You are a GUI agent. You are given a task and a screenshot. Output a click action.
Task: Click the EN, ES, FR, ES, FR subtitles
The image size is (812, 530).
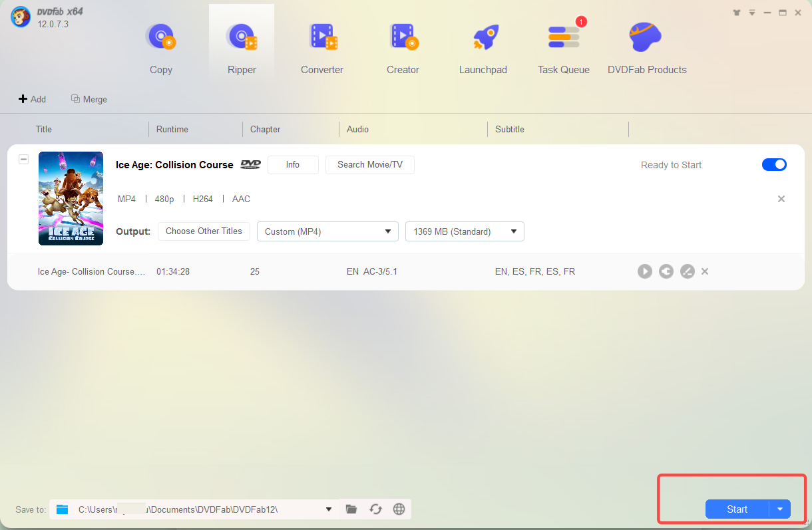(535, 271)
